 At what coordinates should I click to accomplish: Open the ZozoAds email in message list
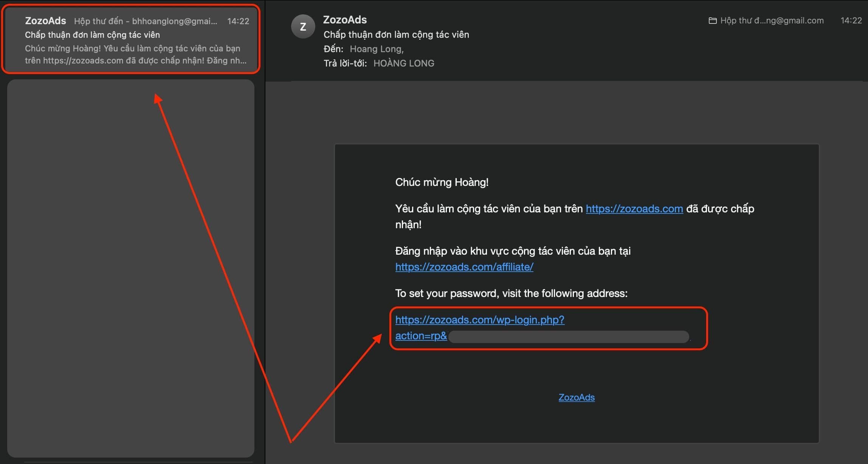(131, 39)
